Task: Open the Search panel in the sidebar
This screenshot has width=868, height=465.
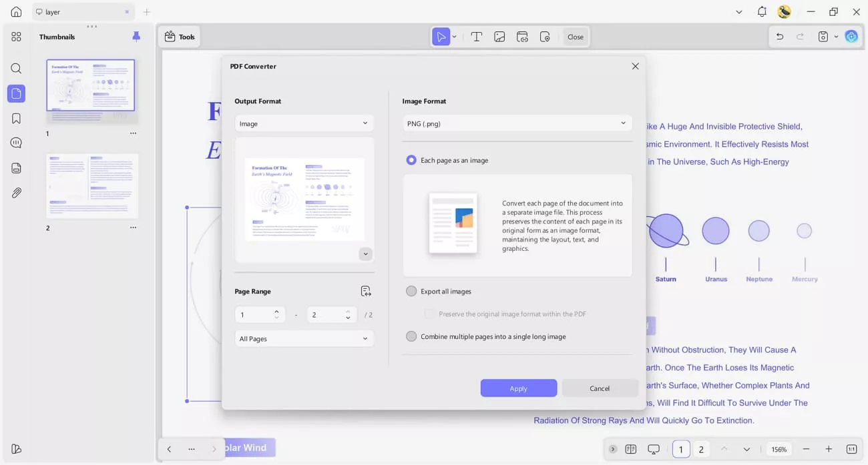Action: (16, 68)
